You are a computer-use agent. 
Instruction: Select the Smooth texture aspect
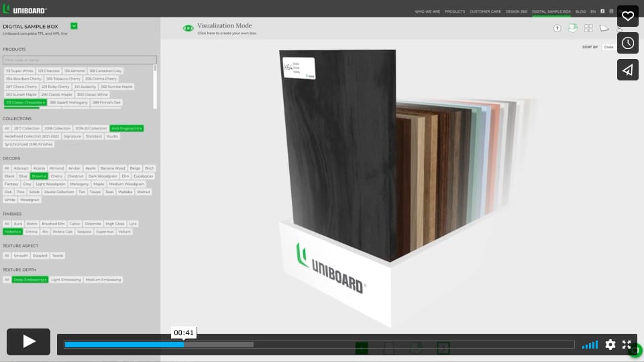[x=20, y=255]
